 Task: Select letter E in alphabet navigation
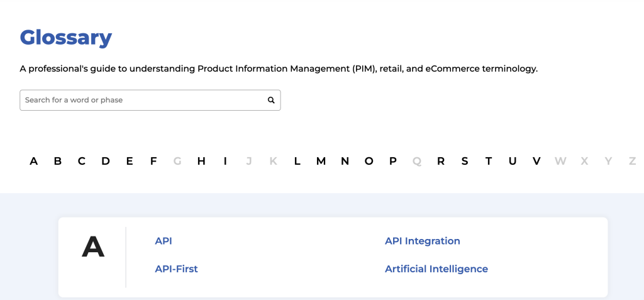pos(130,161)
